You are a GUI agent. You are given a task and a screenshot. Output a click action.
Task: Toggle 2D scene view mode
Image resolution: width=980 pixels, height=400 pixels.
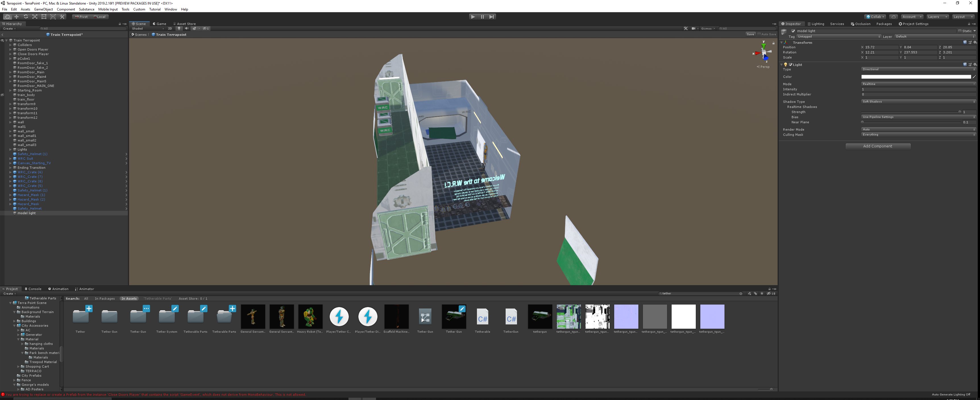(170, 28)
